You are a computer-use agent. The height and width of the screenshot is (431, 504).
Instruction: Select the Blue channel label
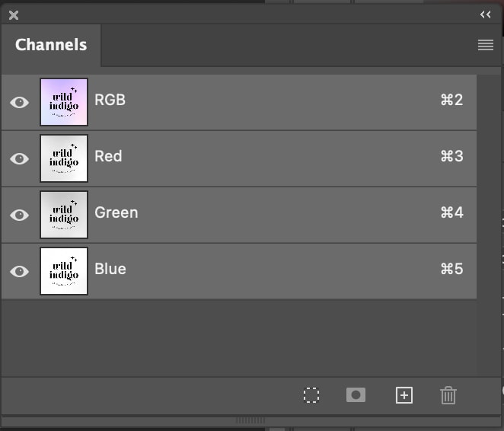(x=110, y=270)
